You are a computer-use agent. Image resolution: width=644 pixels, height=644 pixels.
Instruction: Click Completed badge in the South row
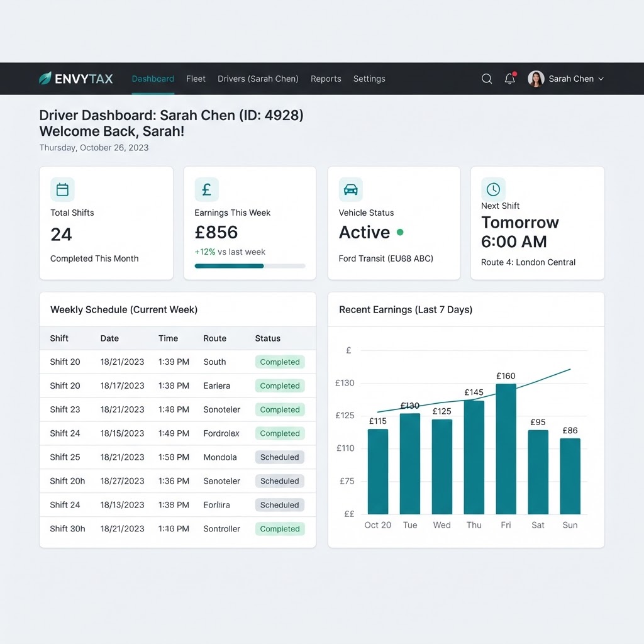click(x=280, y=362)
